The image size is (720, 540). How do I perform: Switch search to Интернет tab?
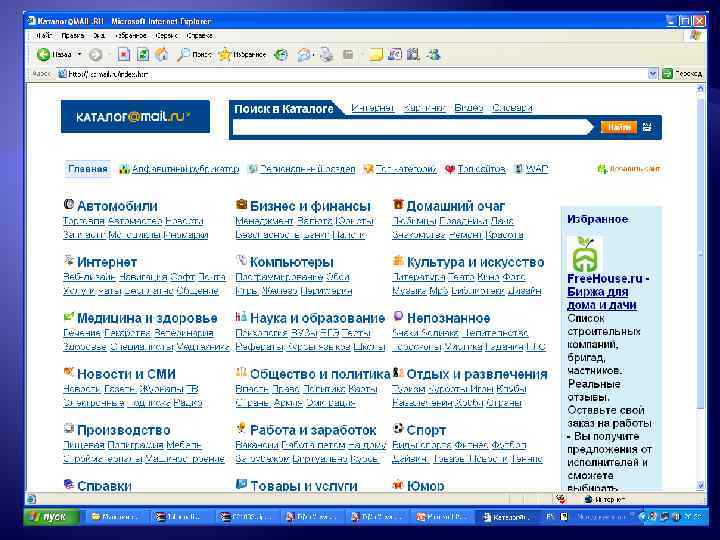click(x=372, y=108)
